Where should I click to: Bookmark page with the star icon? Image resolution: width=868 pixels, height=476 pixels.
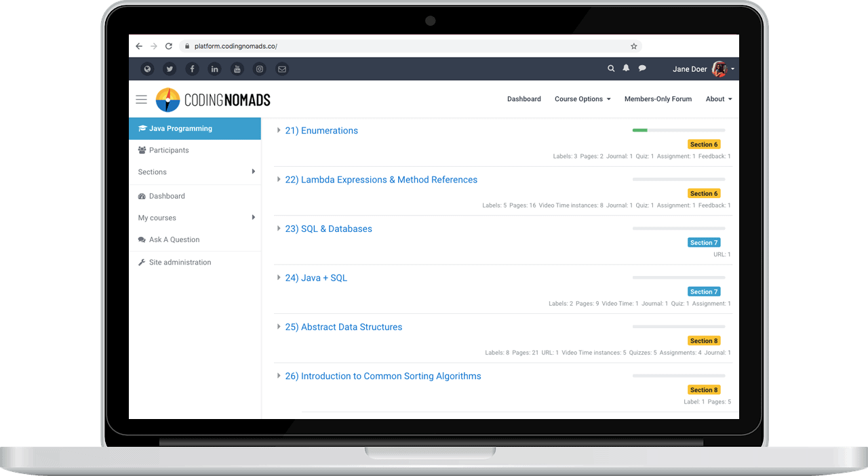(634, 46)
